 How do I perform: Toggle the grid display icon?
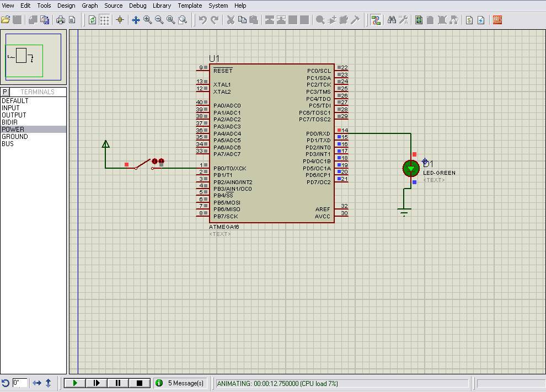pyautogui.click(x=104, y=20)
